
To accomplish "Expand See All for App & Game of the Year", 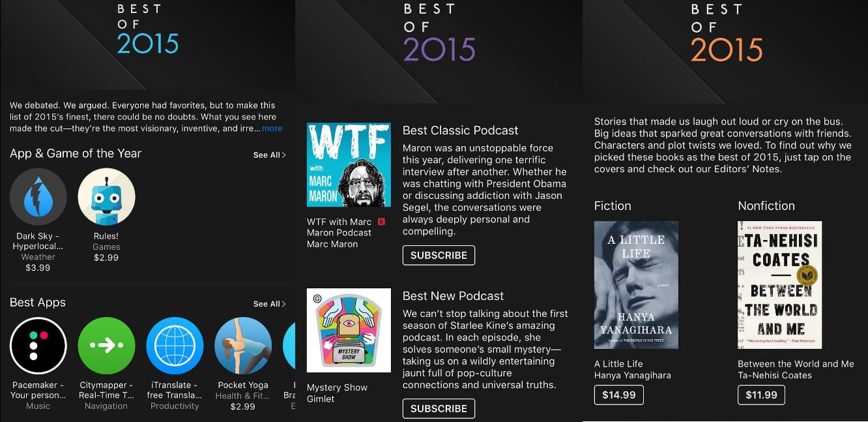I will [269, 155].
